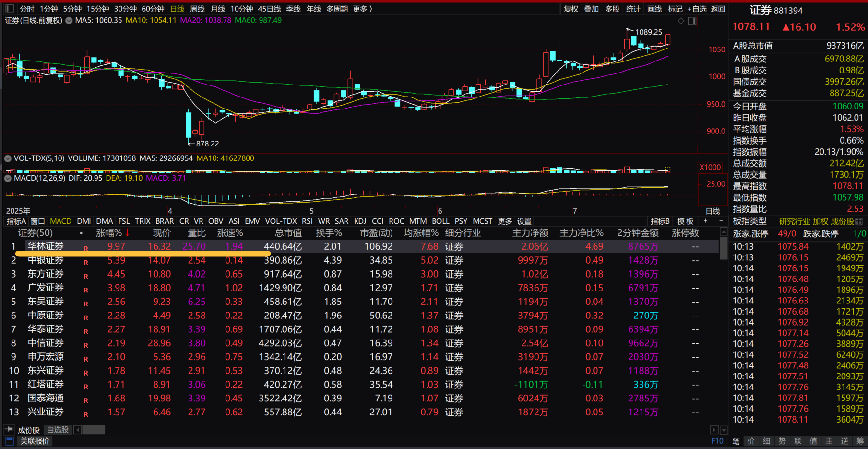Toggle the MACD indicator settings circle

pyautogui.click(x=8, y=178)
